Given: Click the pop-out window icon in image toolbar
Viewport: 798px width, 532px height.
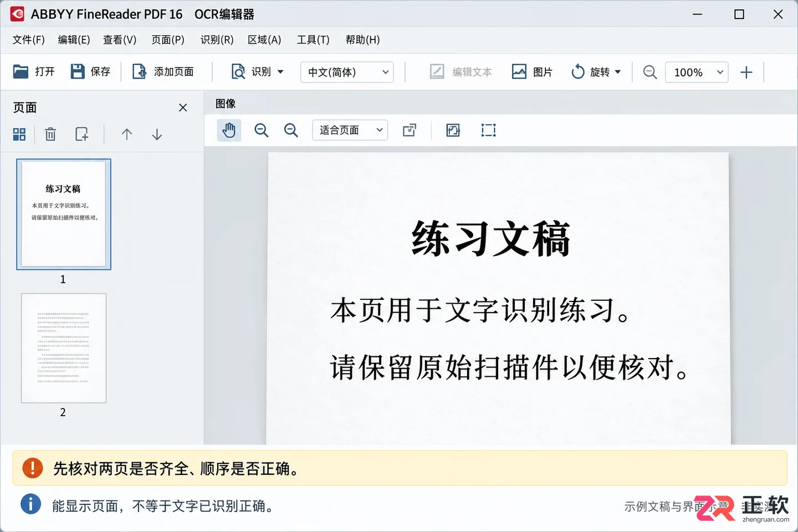Looking at the screenshot, I should click(410, 130).
